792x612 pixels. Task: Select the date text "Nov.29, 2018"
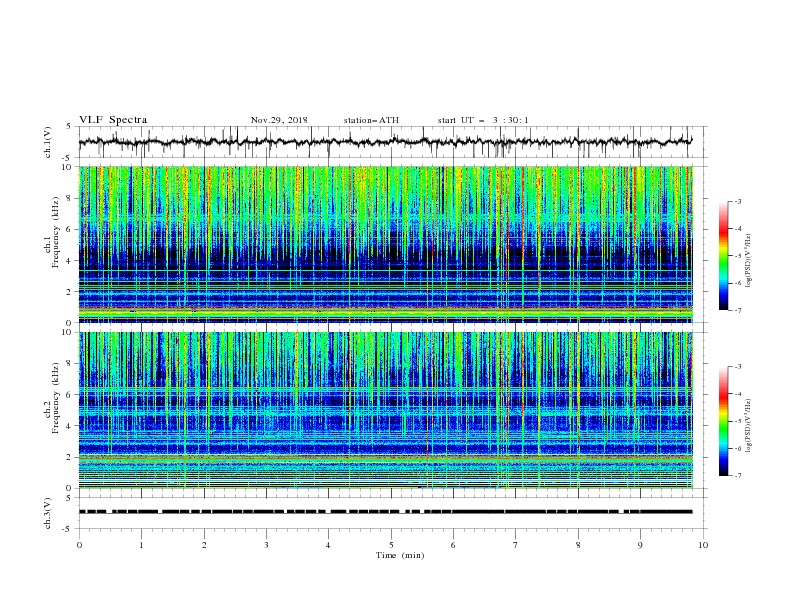coord(279,120)
